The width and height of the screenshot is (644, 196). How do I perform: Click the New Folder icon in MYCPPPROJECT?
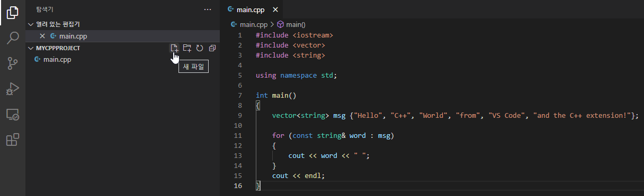(187, 48)
